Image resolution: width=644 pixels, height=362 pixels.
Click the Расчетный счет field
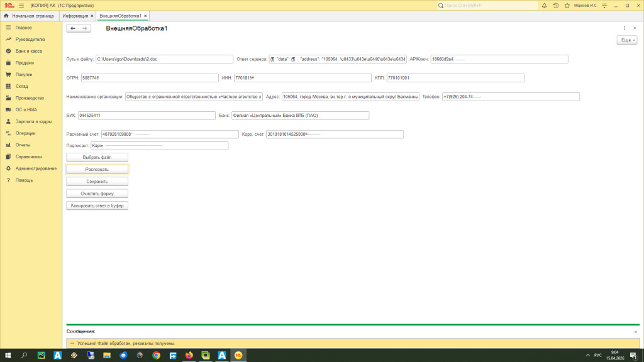click(170, 134)
